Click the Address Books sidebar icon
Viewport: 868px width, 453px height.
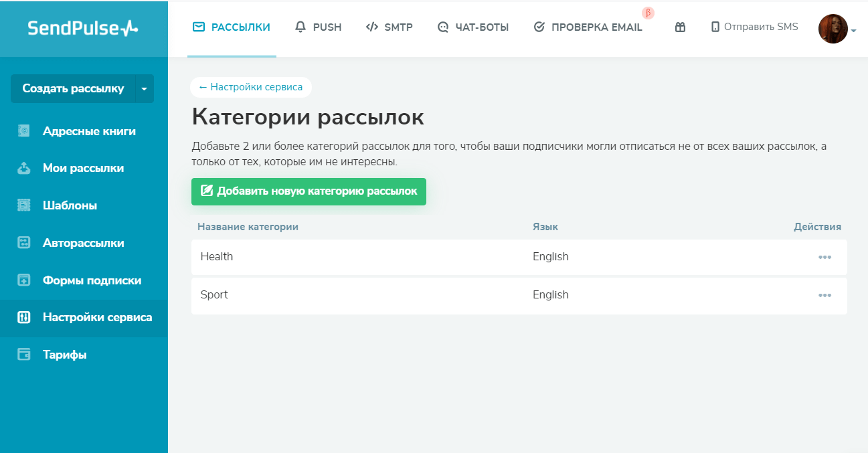(x=24, y=131)
